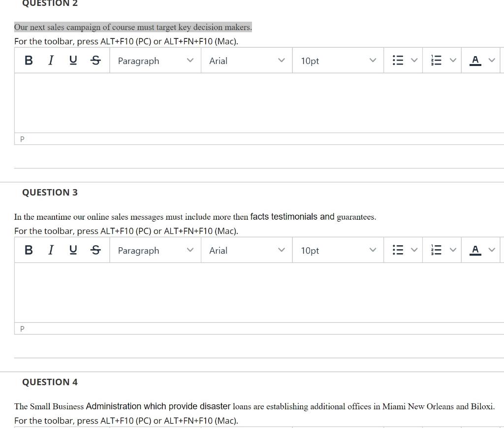
Task: Click the P element path in Question 3 status bar
Action: click(x=22, y=329)
